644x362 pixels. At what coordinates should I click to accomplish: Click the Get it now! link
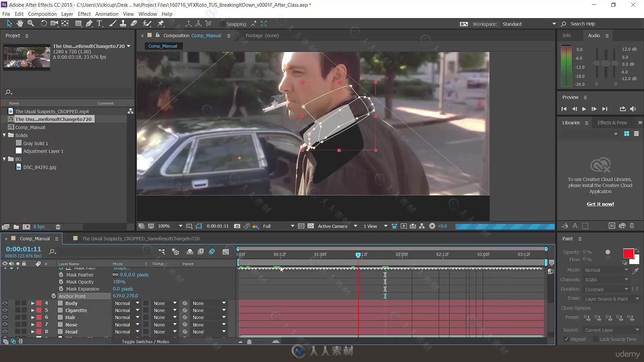point(600,204)
